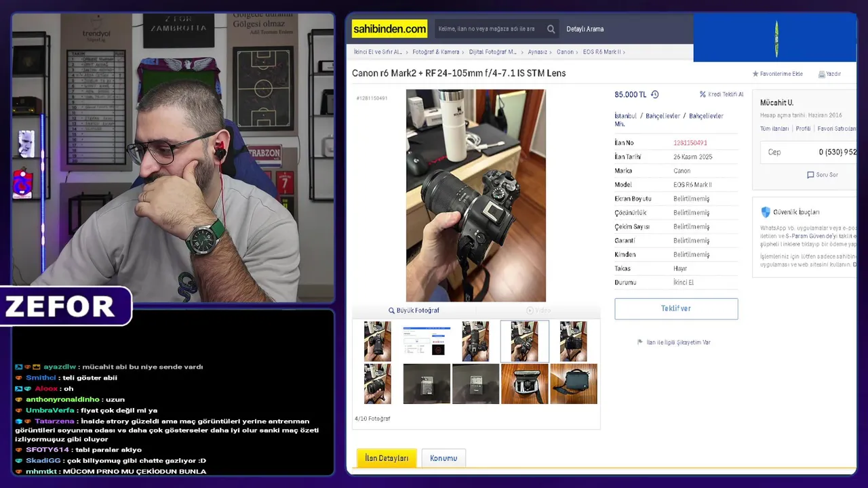
Task: Select the Aynasız breadcrumb link
Action: (x=537, y=52)
